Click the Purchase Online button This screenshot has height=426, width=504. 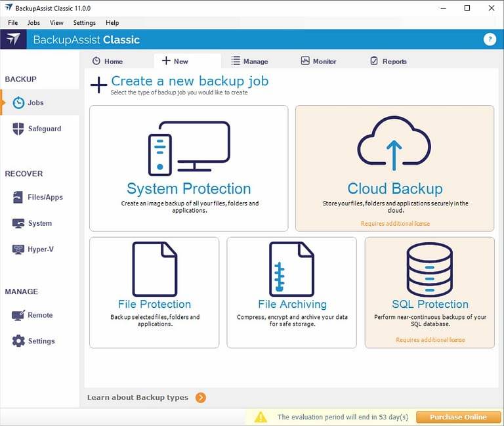458,417
